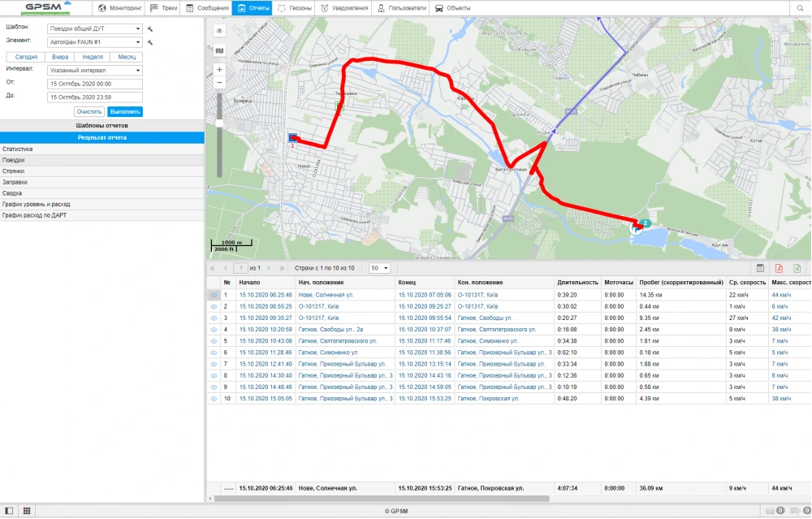Expand the Элемент dropdown showing АвтоКран FAUN #1
Screen dimensions: 812x519
click(x=94, y=41)
